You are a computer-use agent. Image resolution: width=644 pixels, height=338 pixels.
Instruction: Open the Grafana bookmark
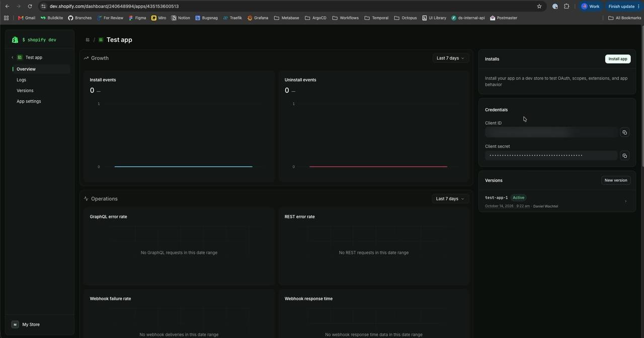tap(258, 18)
